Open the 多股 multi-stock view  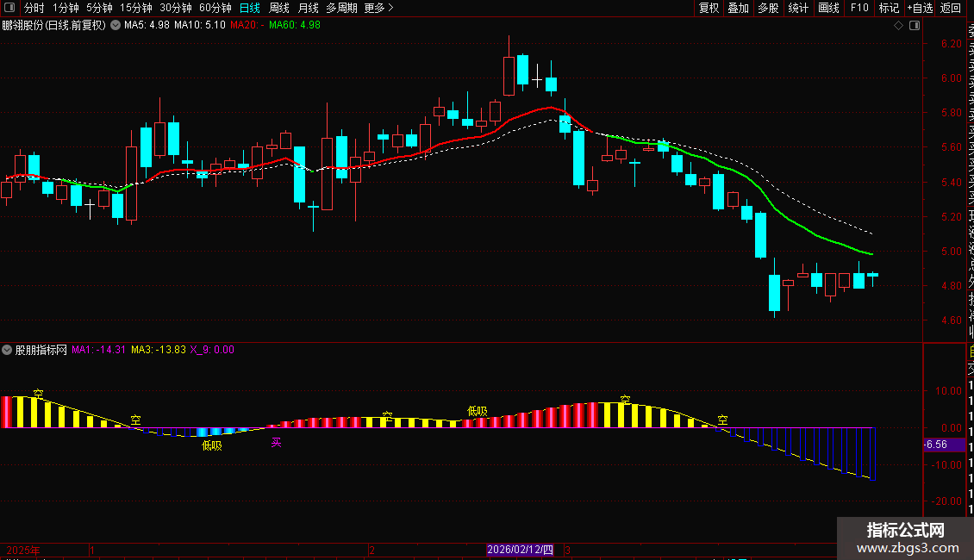[x=768, y=8]
